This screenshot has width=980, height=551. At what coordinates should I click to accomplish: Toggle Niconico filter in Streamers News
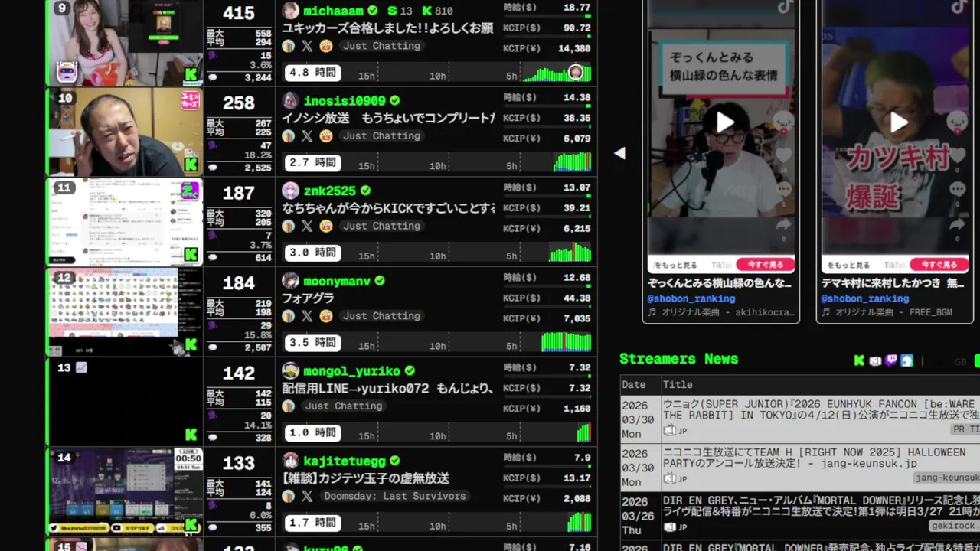point(875,360)
